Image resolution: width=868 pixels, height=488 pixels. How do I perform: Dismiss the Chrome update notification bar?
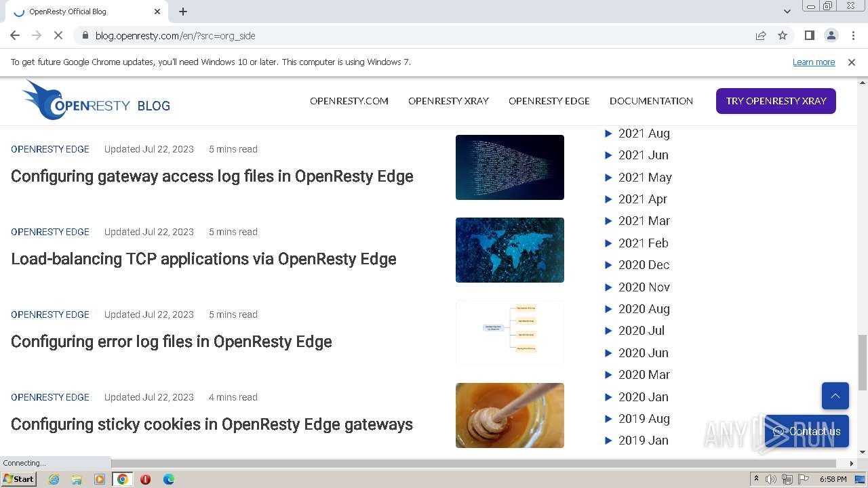[852, 62]
